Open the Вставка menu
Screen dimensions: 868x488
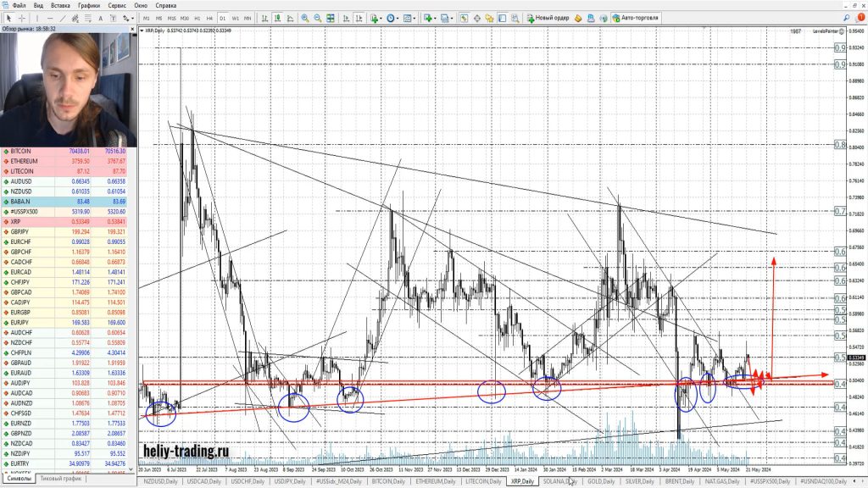click(x=62, y=5)
